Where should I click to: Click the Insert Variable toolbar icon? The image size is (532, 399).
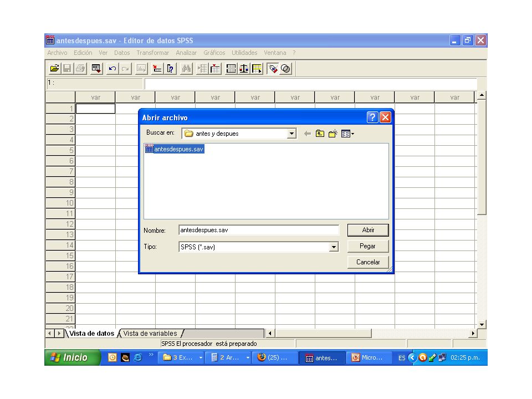(215, 69)
